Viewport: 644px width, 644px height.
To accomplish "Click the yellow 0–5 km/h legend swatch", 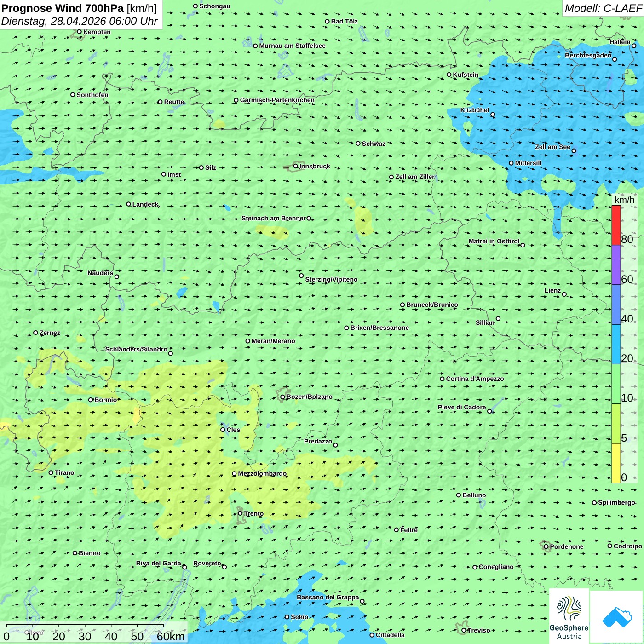I will 616,463.
